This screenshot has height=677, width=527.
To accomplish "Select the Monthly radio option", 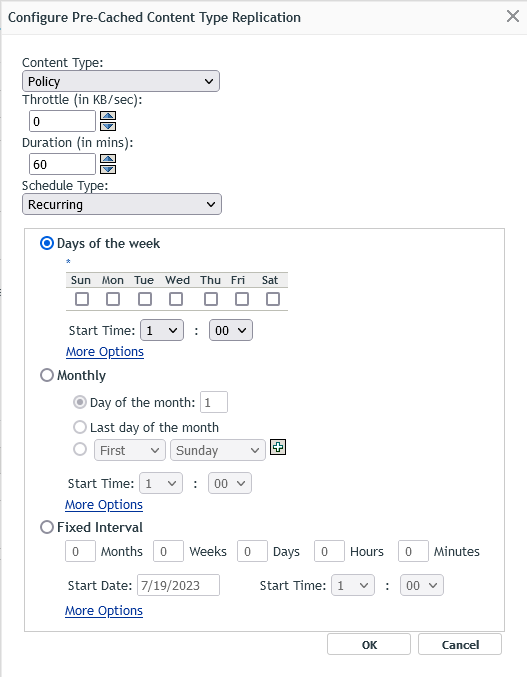I will [x=47, y=375].
